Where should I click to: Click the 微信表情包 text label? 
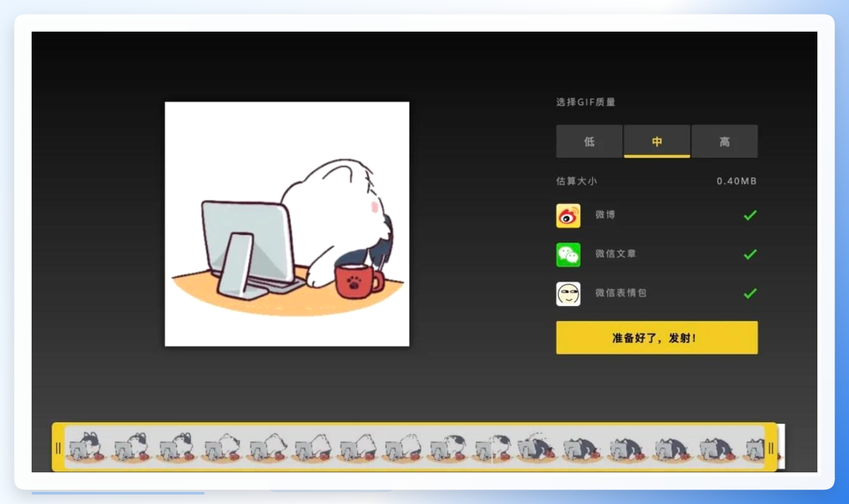(x=621, y=293)
